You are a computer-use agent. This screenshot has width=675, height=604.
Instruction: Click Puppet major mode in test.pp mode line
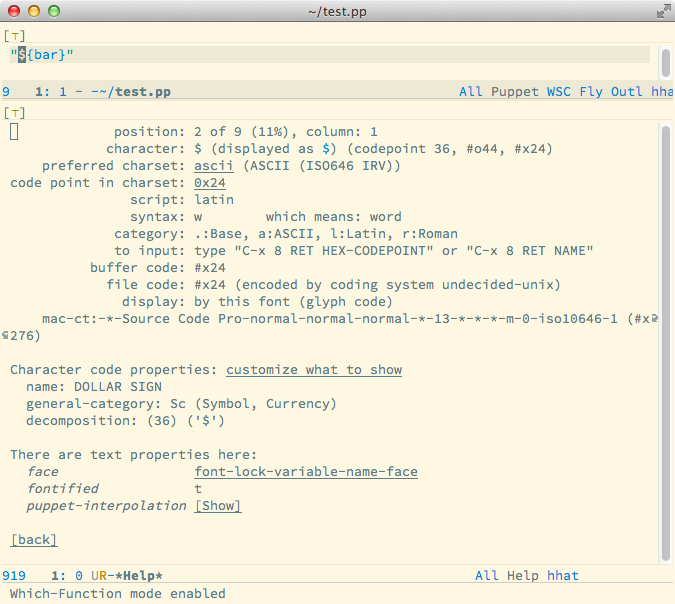pos(514,92)
